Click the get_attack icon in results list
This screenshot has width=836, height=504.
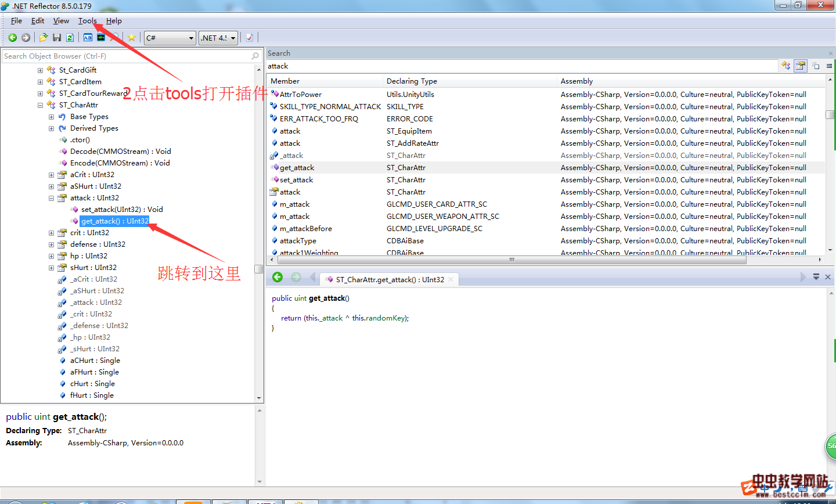[275, 168]
